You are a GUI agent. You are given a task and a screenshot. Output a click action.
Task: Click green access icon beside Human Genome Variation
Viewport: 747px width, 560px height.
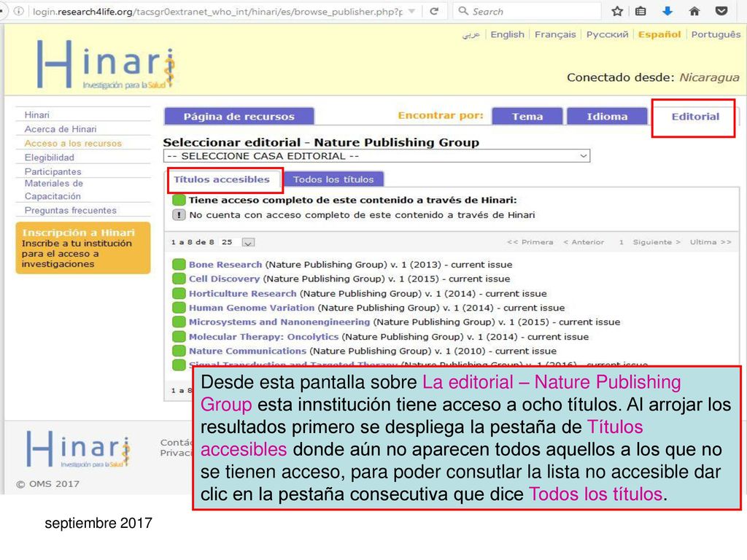pyautogui.click(x=179, y=308)
